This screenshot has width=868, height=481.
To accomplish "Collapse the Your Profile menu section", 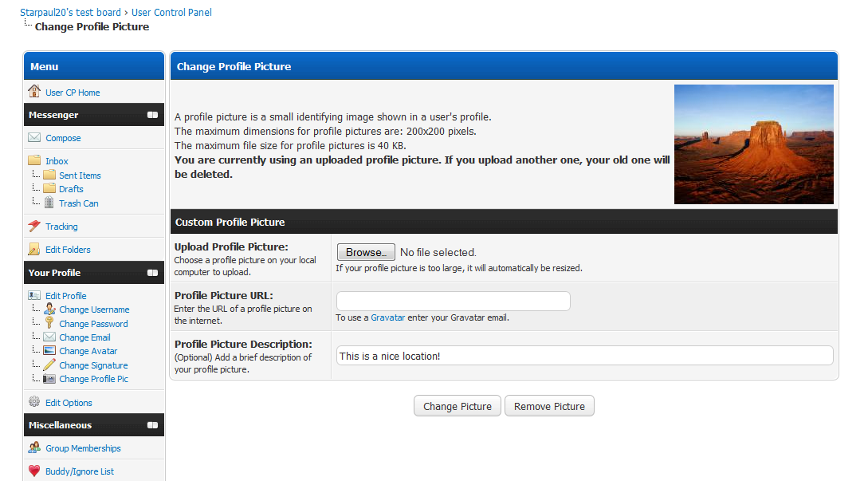I will (x=152, y=273).
